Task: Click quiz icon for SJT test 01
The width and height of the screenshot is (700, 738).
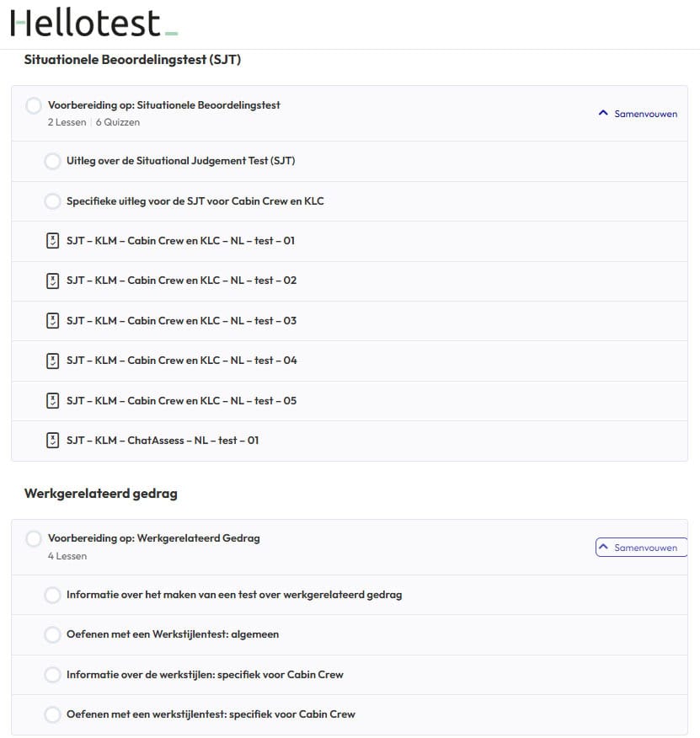Action: (52, 241)
